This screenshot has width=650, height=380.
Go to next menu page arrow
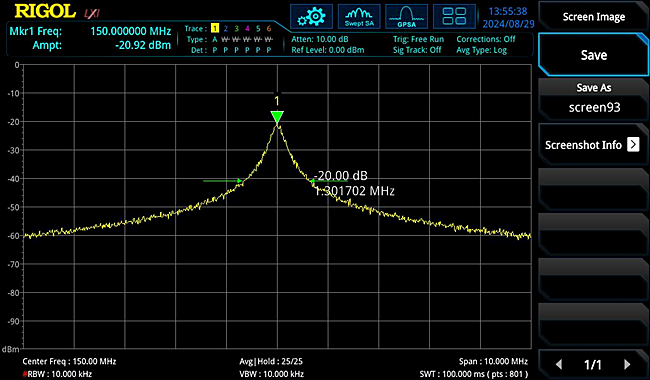click(x=627, y=364)
